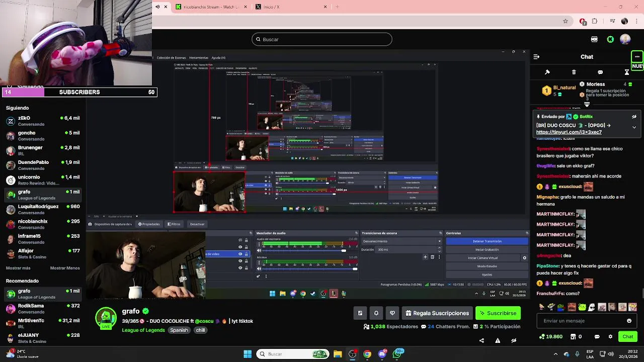Select the chill tag
This screenshot has width=644, height=362.
(x=200, y=330)
